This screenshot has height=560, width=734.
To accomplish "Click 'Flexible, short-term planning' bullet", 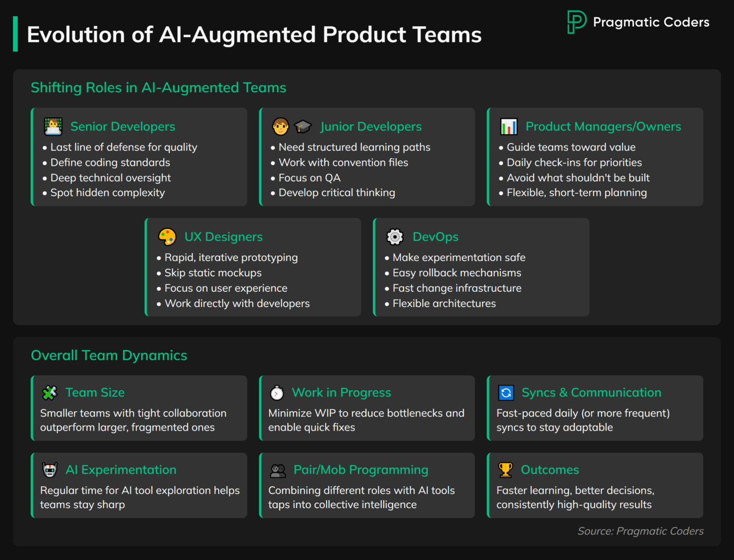I will pyautogui.click(x=577, y=193).
